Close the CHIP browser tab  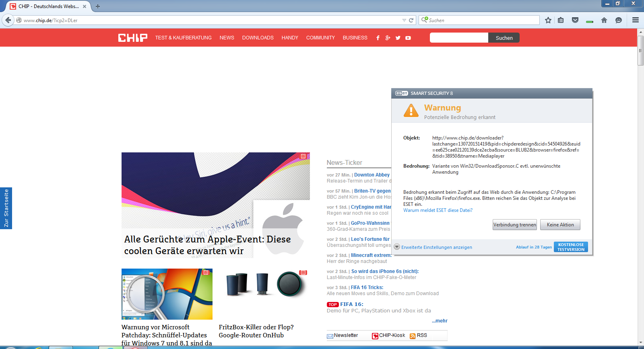click(85, 6)
